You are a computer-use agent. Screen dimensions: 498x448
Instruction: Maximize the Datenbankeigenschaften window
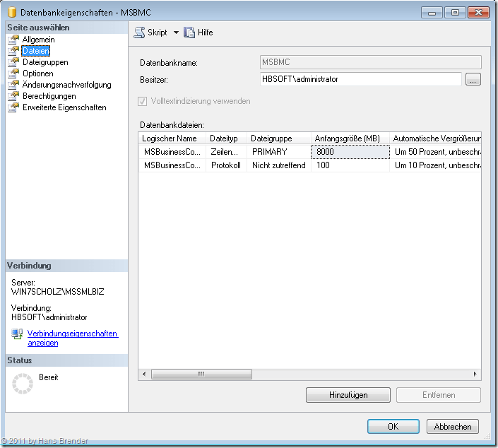pyautogui.click(x=455, y=13)
